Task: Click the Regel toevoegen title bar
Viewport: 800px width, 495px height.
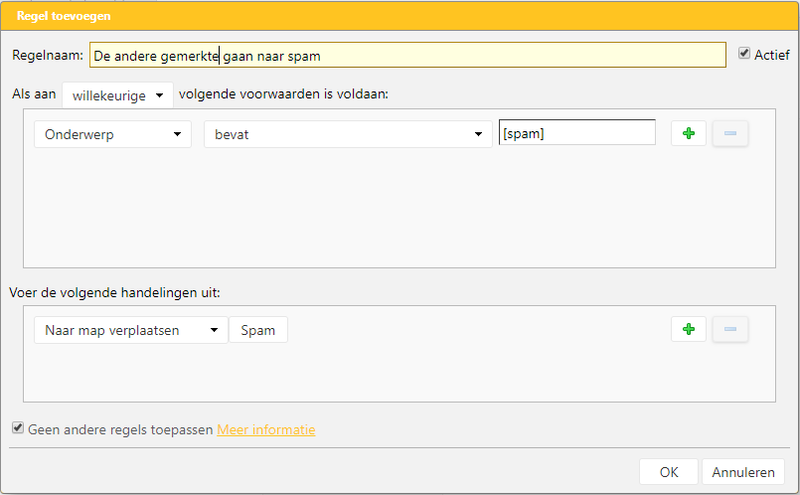Action: (400, 17)
